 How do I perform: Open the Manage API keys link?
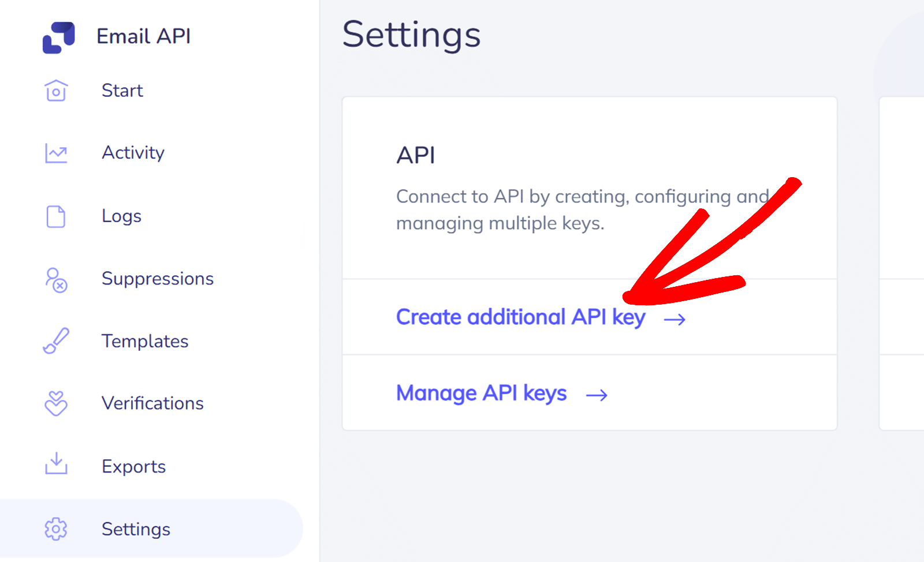(x=481, y=394)
